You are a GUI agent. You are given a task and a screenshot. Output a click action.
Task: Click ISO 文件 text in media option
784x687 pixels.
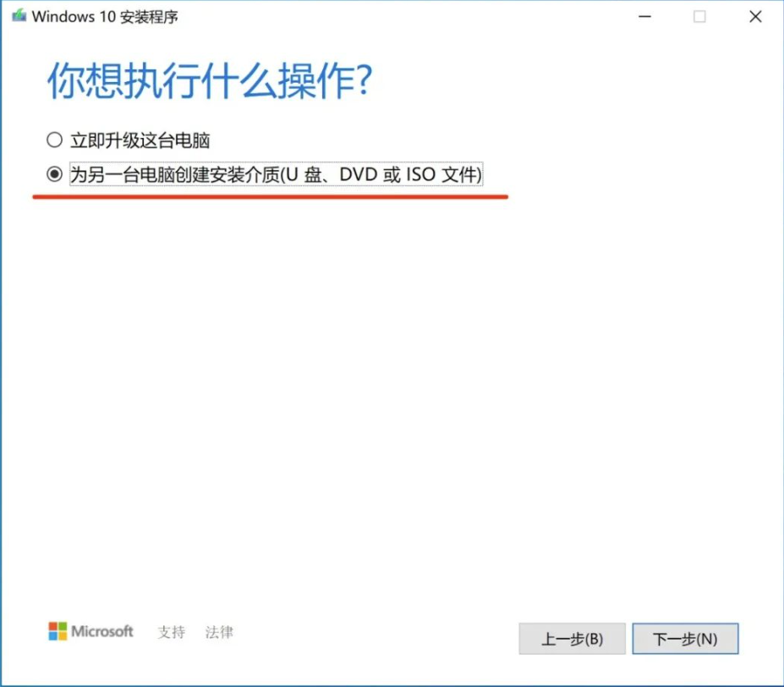point(442,174)
